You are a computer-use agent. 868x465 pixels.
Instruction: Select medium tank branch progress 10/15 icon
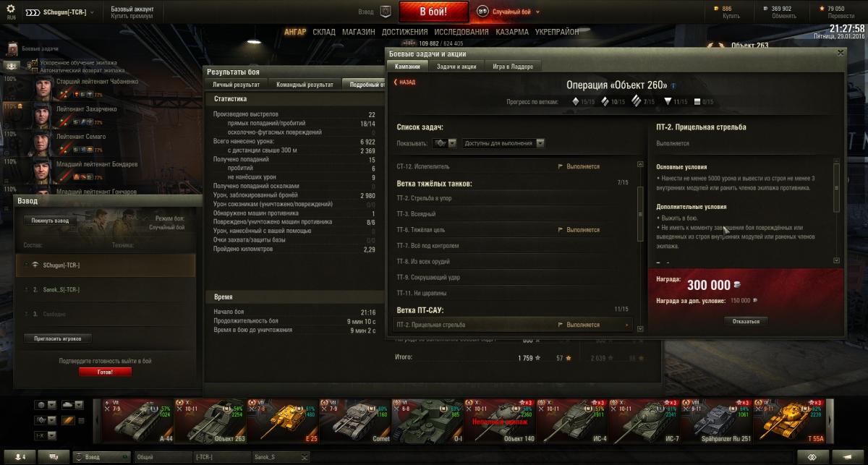tap(606, 101)
